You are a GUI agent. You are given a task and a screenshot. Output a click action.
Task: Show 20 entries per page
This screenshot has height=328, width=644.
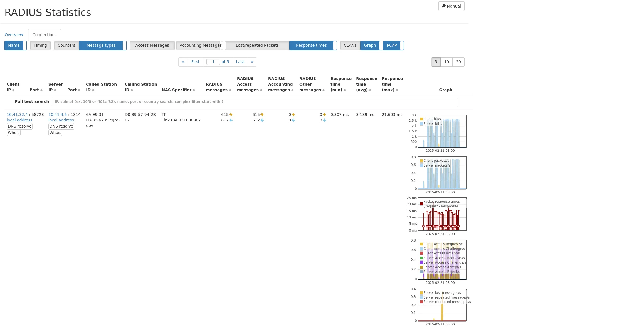click(458, 62)
